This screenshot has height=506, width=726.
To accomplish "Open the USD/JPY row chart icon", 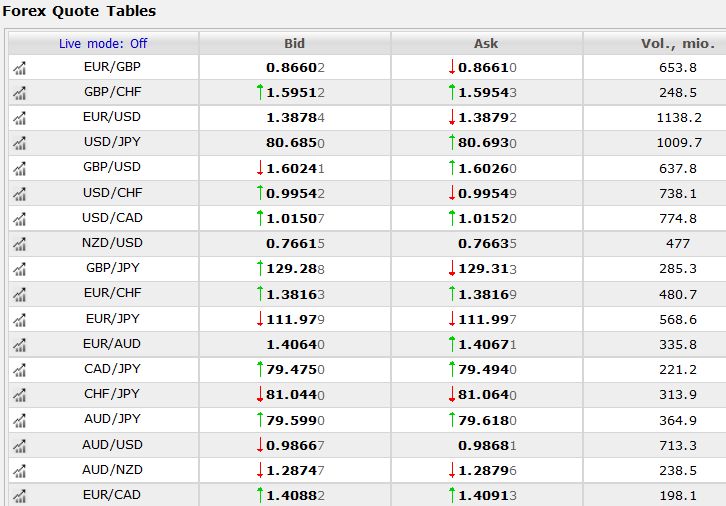I will [20, 143].
